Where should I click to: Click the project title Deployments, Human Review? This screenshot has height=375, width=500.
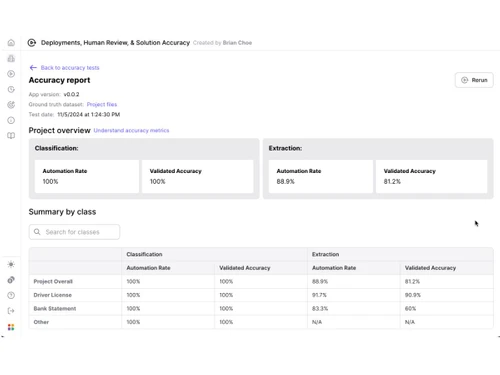pos(115,43)
